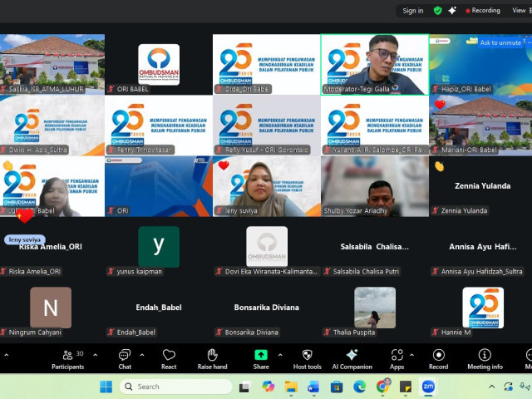532x399 pixels.
Task: Expand the Share options caret
Action: 278,355
